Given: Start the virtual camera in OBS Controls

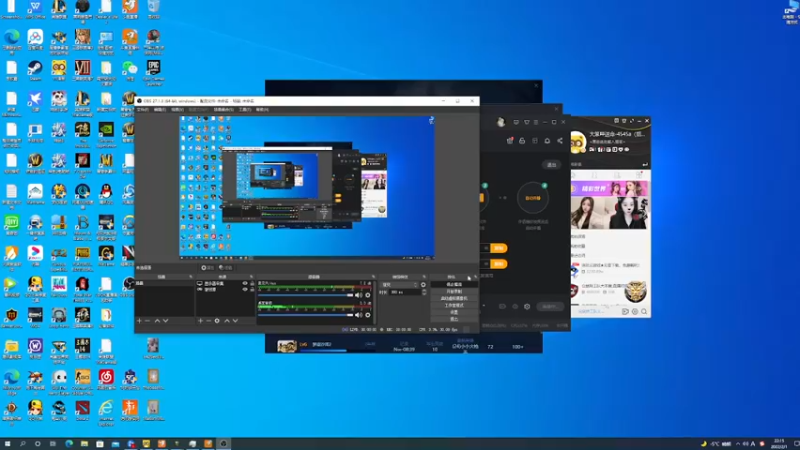Looking at the screenshot, I should (x=454, y=298).
